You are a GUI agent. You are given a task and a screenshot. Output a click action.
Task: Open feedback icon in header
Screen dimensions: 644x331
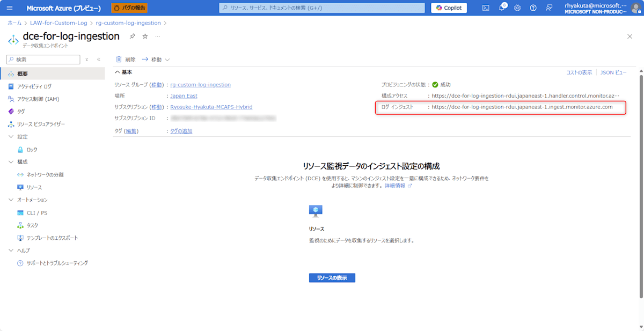point(548,8)
